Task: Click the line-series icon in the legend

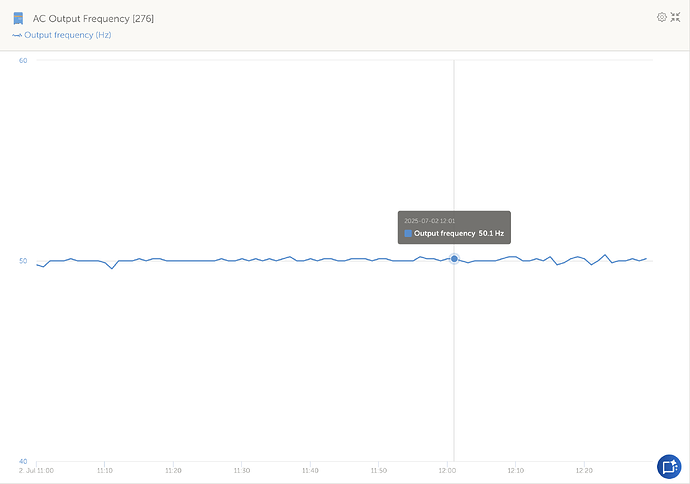Action: click(x=16, y=35)
